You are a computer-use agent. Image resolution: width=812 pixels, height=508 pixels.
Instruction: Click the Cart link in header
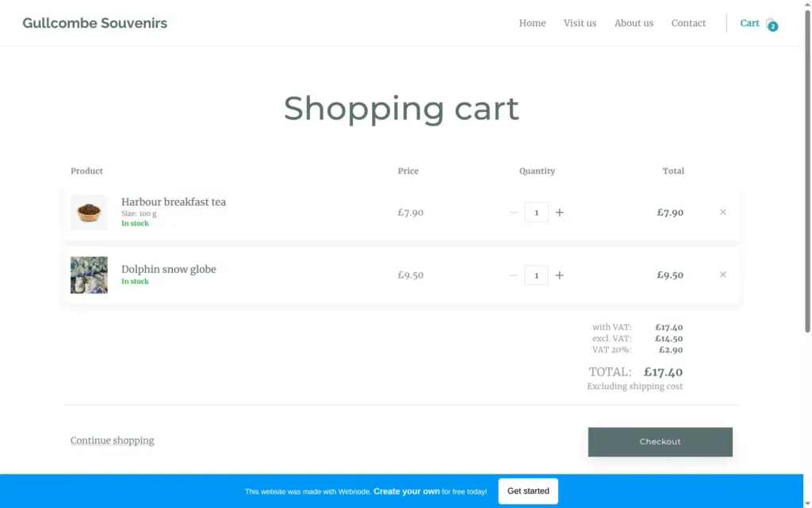pyautogui.click(x=749, y=23)
